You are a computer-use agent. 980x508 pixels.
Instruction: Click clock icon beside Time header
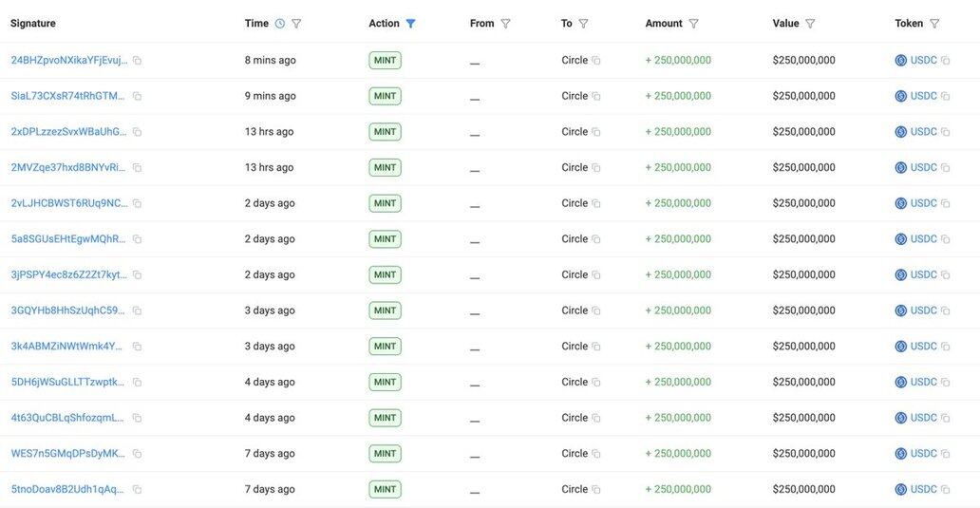pos(279,24)
